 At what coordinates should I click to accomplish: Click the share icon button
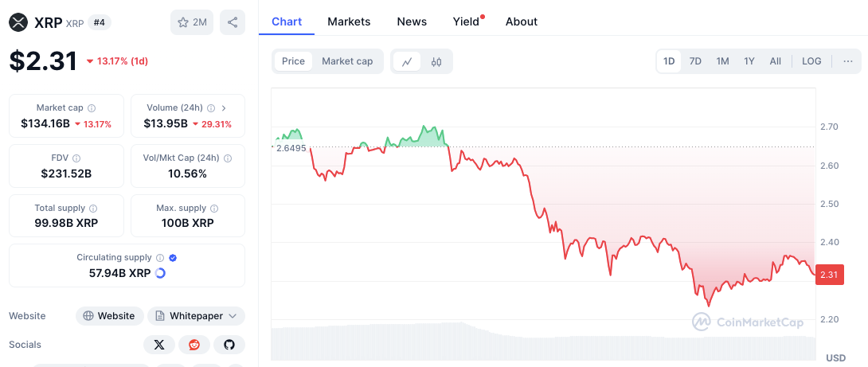click(x=233, y=22)
